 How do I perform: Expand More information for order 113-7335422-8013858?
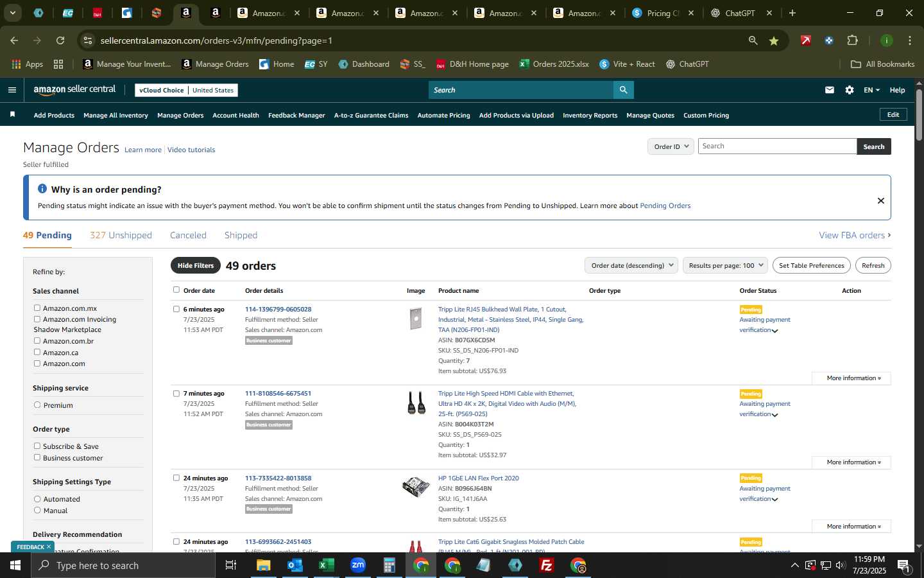point(851,527)
